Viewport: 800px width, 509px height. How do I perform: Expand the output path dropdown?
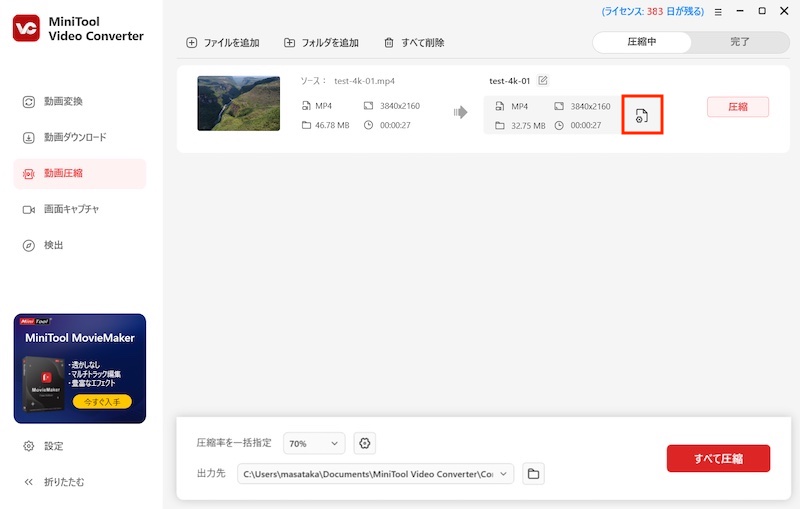click(x=503, y=473)
